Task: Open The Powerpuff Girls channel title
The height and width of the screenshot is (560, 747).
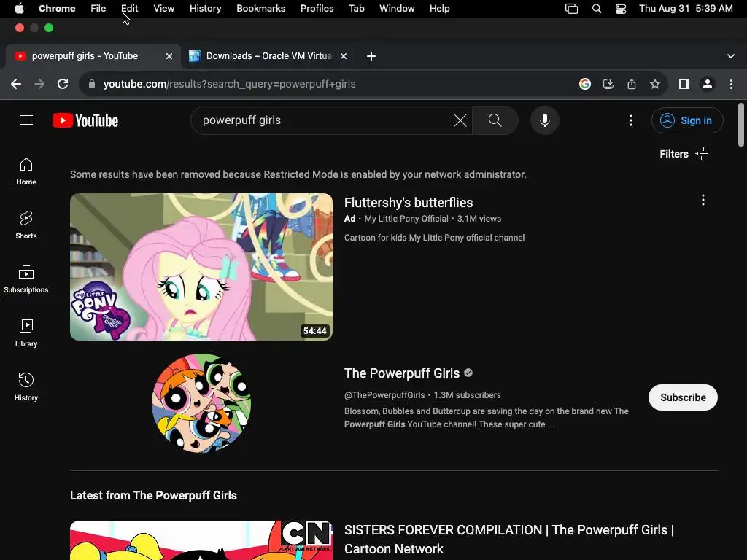Action: point(402,373)
